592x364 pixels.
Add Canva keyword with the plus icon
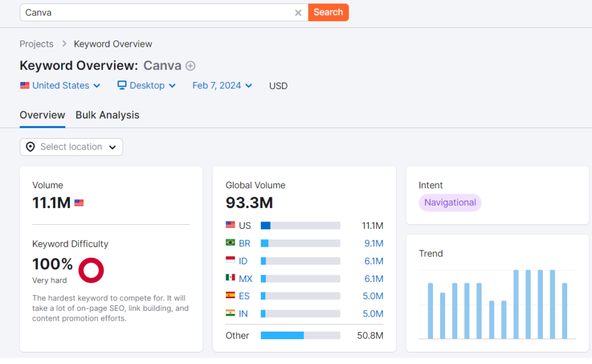(191, 66)
